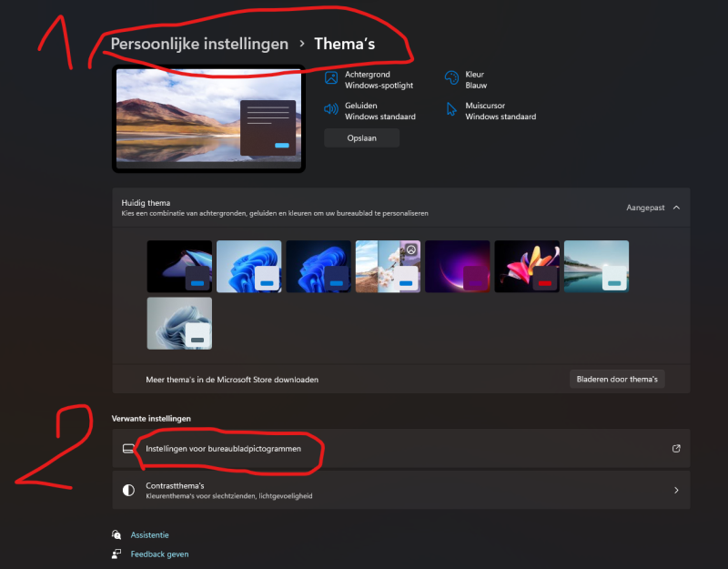Click the Assistentie help icon
This screenshot has height=569, width=728.
[116, 535]
